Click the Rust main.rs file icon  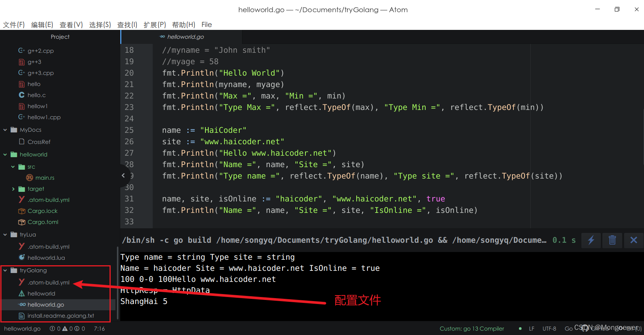click(30, 177)
